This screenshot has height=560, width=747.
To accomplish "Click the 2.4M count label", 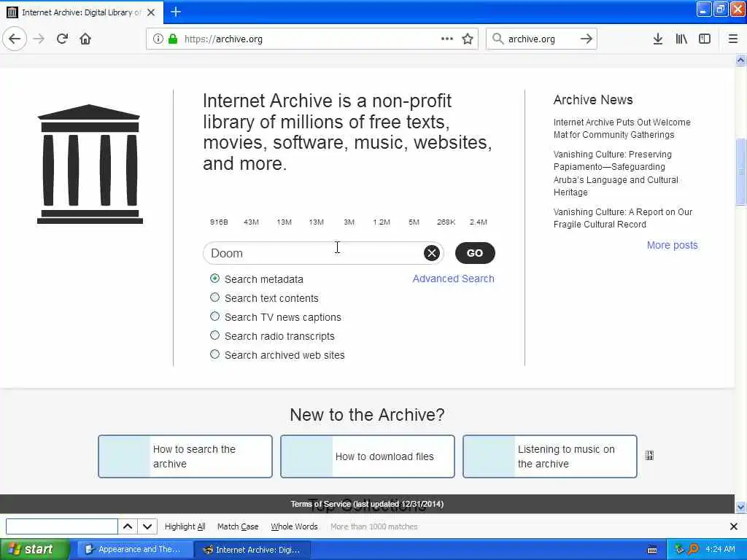I will coord(479,222).
